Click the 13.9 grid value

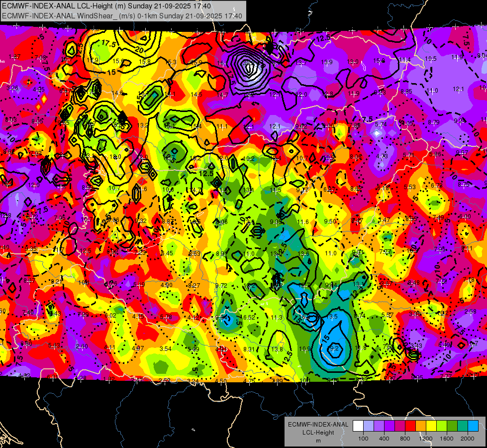(x=327, y=62)
